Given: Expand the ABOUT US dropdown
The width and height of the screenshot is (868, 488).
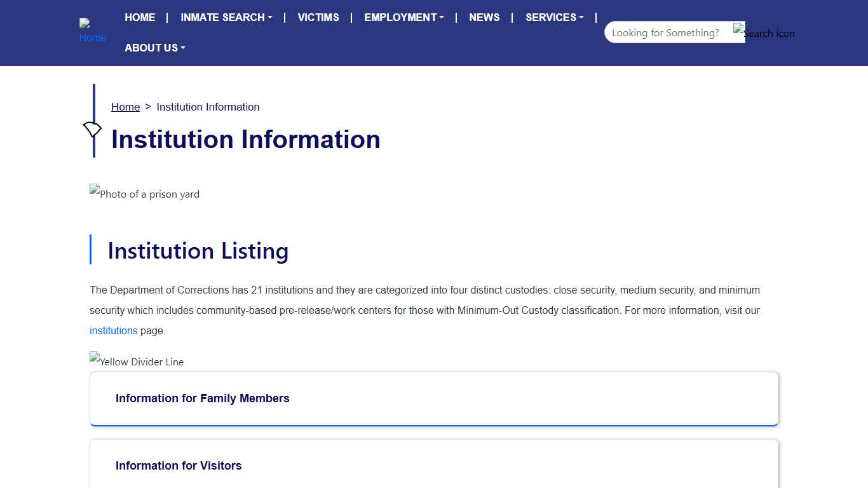Looking at the screenshot, I should tap(154, 48).
